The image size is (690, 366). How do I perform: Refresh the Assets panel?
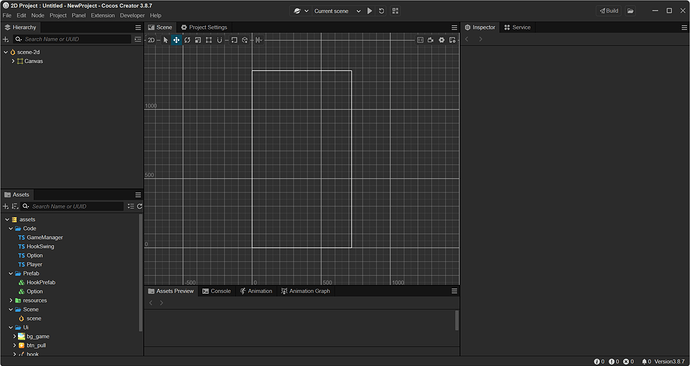click(x=139, y=206)
